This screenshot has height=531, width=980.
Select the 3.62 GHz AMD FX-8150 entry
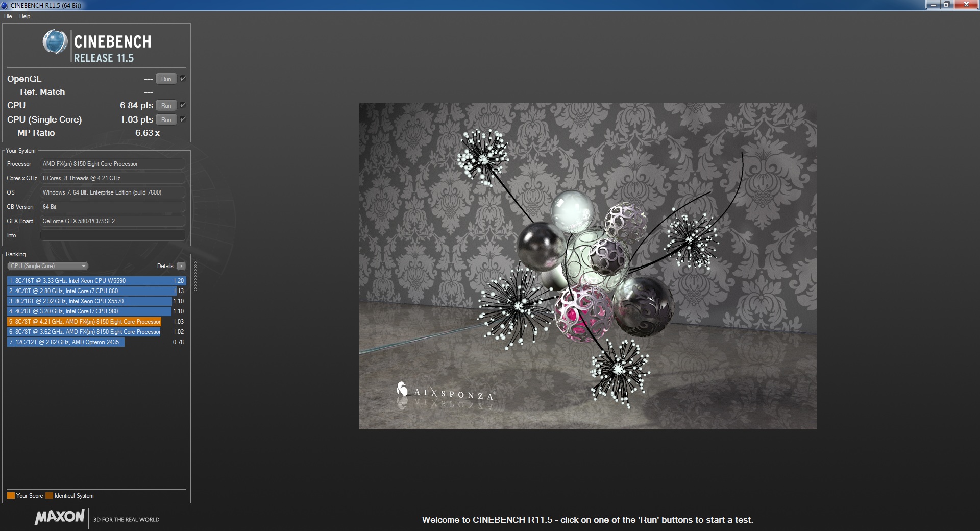[x=96, y=332]
